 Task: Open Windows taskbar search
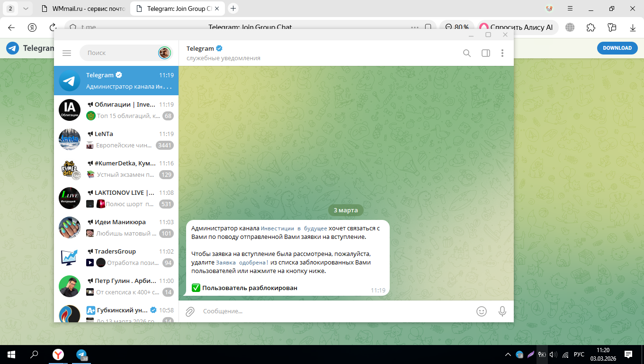click(34, 354)
